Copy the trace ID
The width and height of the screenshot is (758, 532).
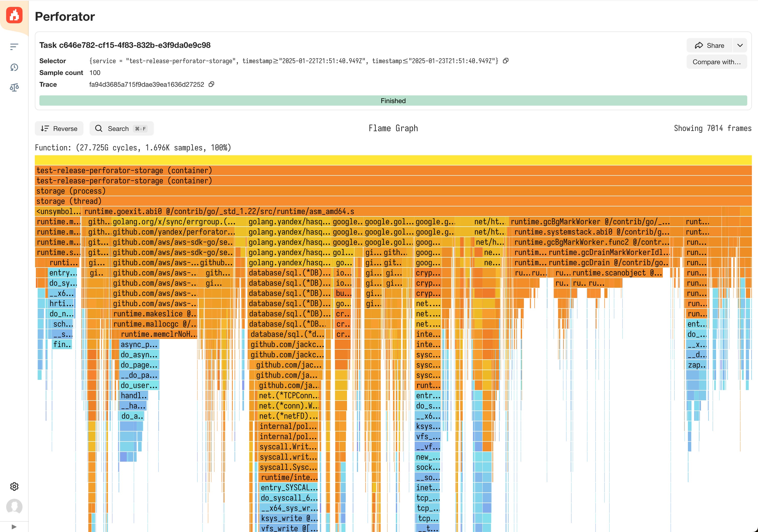[211, 84]
